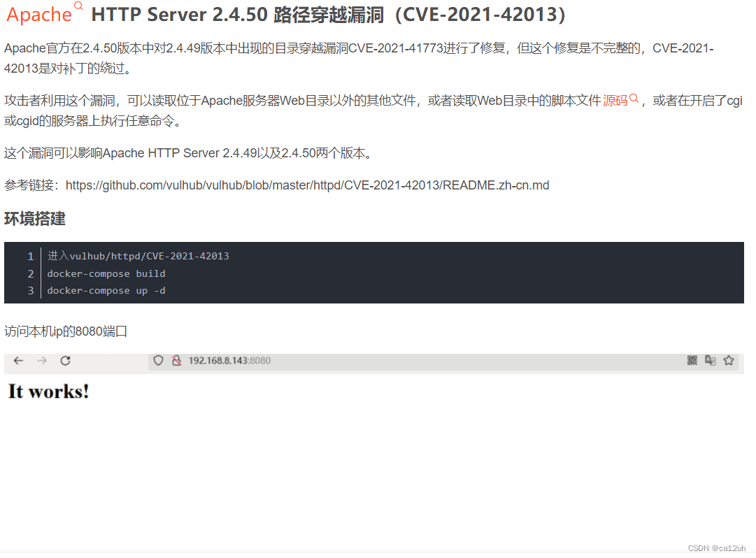Click the browser back arrow
Image resolution: width=756 pixels, height=558 pixels.
18,360
